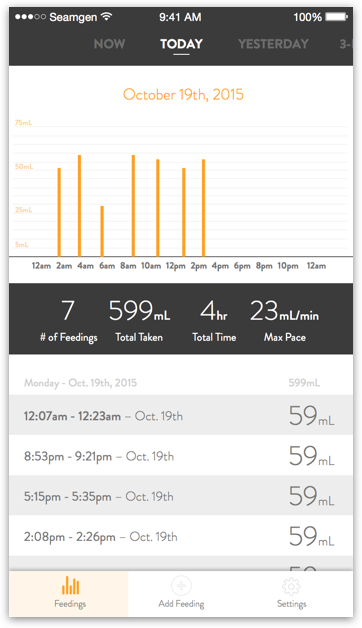Tap the 23 mL/min Max Pace stat
Image resolution: width=362 pixels, height=628 pixels.
click(284, 320)
